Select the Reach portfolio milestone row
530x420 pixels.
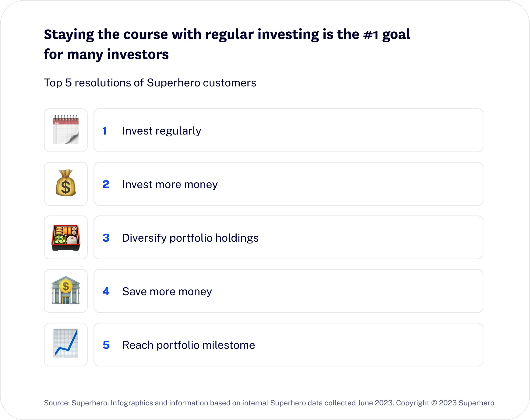(288, 345)
